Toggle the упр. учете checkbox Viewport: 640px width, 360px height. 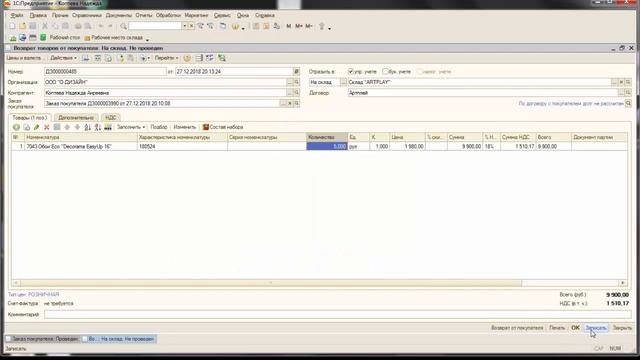pyautogui.click(x=351, y=71)
